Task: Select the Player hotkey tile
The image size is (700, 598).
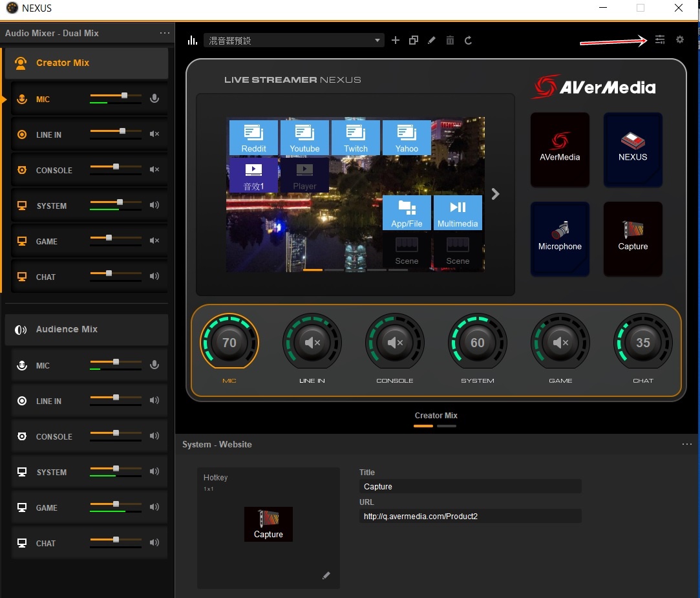Action: 305,175
